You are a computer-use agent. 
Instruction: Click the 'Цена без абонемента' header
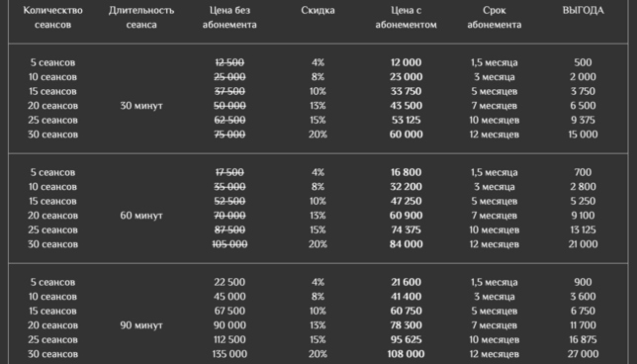pyautogui.click(x=229, y=18)
